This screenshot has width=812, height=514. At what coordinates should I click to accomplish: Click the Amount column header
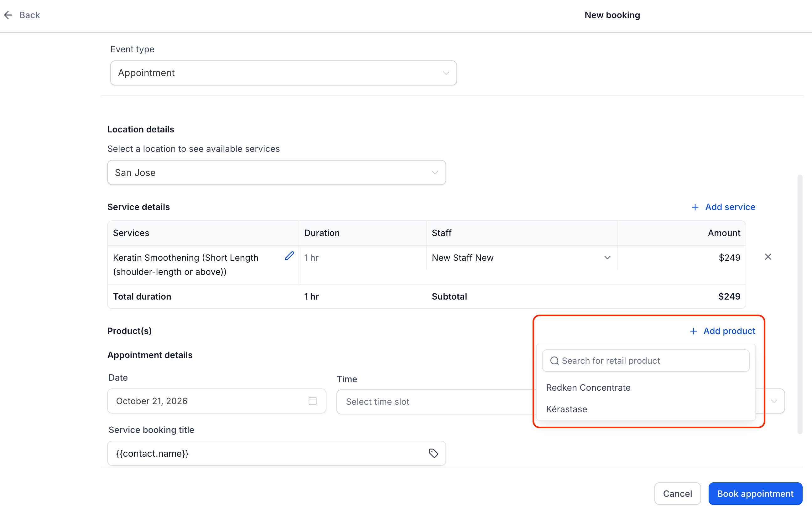tap(724, 233)
